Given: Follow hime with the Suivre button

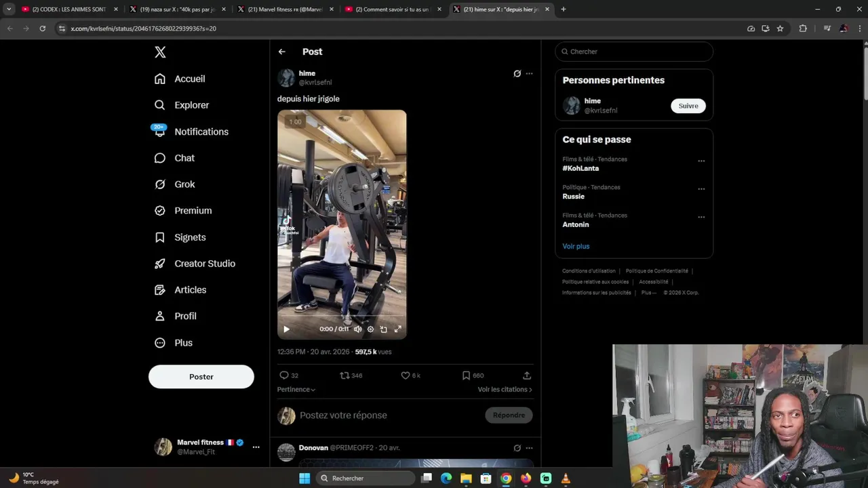Looking at the screenshot, I should click(688, 106).
